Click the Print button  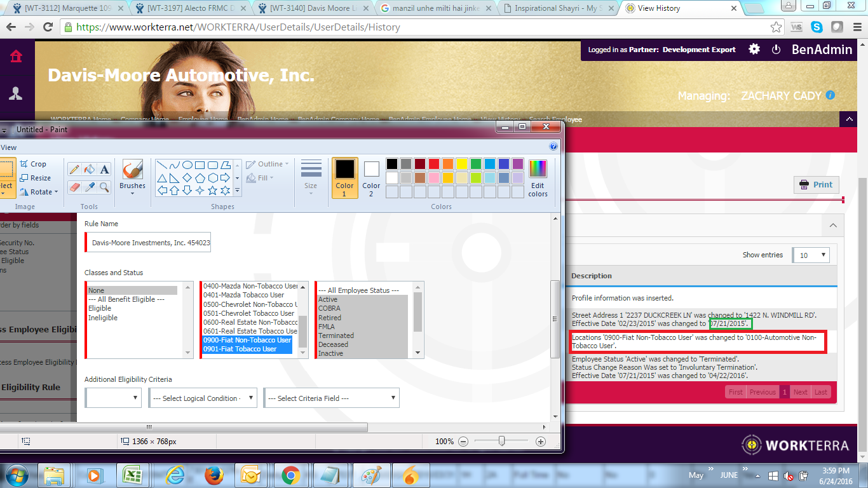816,184
